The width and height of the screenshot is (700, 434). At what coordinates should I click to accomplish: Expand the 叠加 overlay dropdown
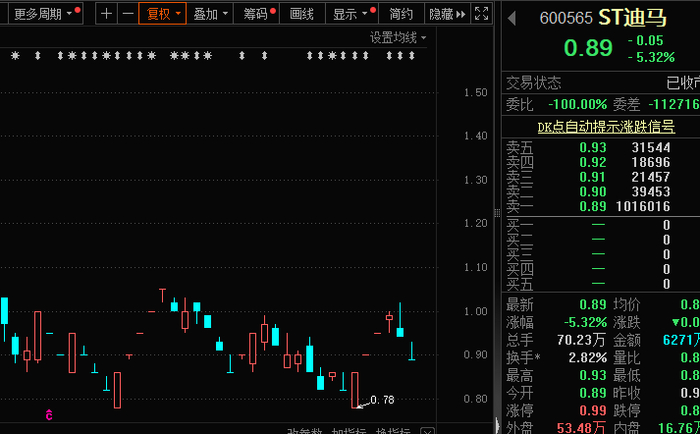pos(210,14)
